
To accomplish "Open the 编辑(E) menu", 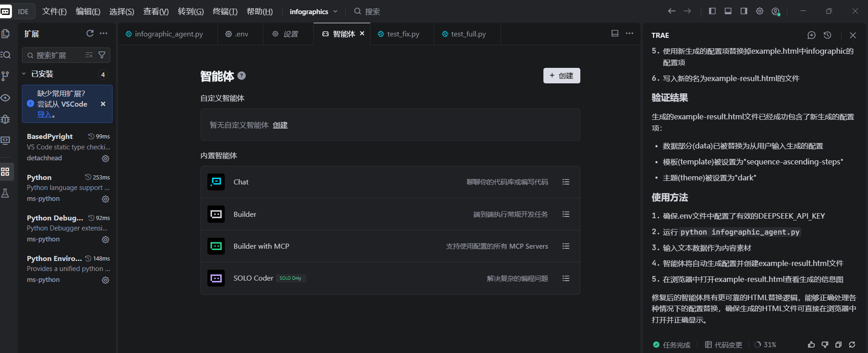I will coord(88,11).
